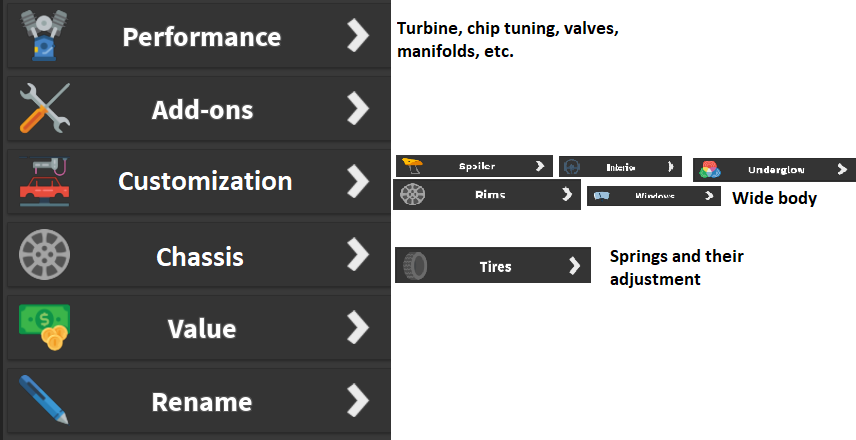Click the yellow spoiler icon
This screenshot has width=856, height=440.
[x=412, y=166]
